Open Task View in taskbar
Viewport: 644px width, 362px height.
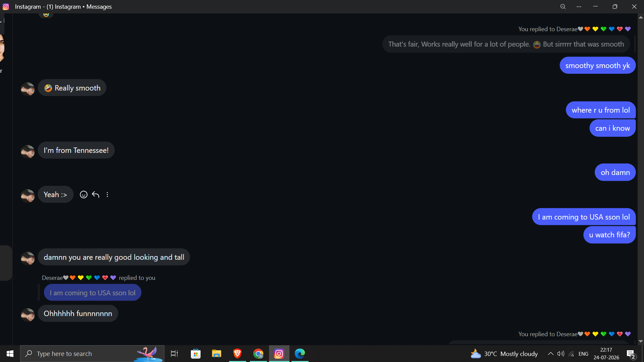(175, 354)
